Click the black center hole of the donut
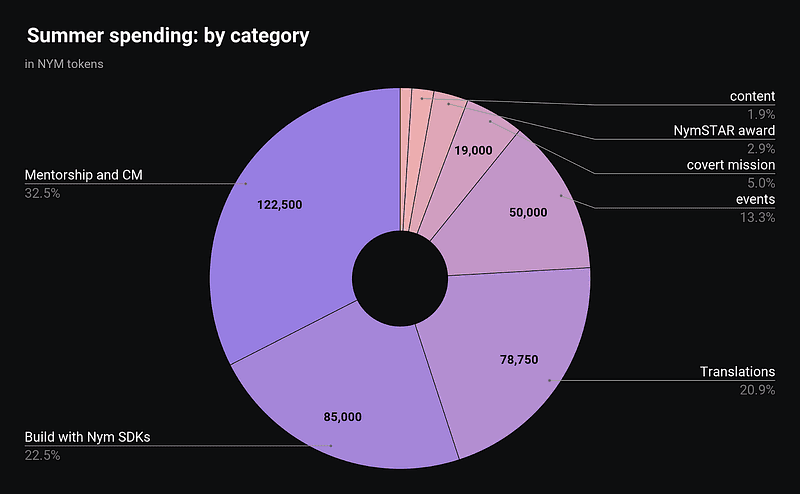The image size is (800, 494). click(x=399, y=277)
